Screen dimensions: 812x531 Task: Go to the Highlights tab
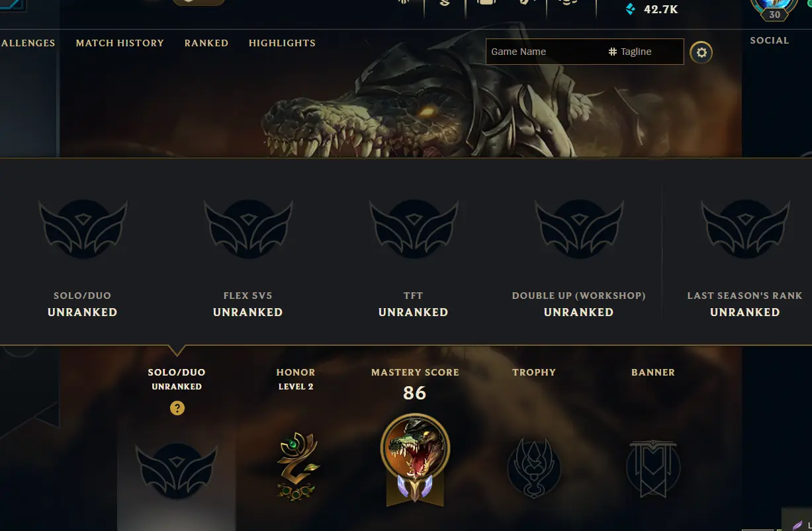(282, 43)
